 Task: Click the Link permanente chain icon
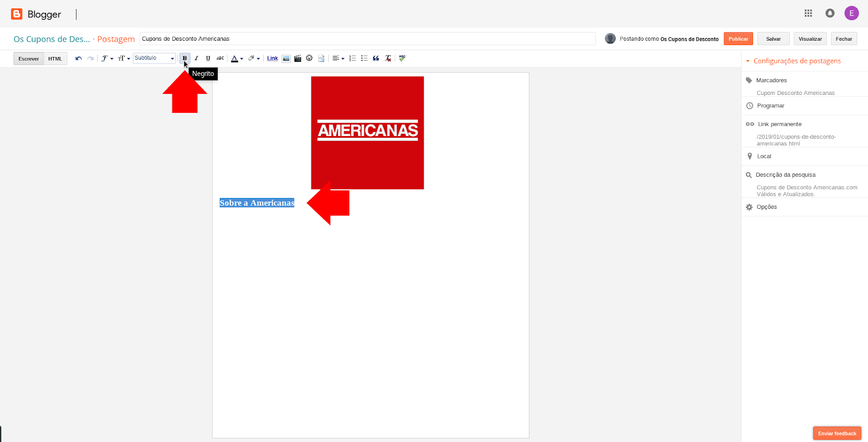(x=750, y=124)
